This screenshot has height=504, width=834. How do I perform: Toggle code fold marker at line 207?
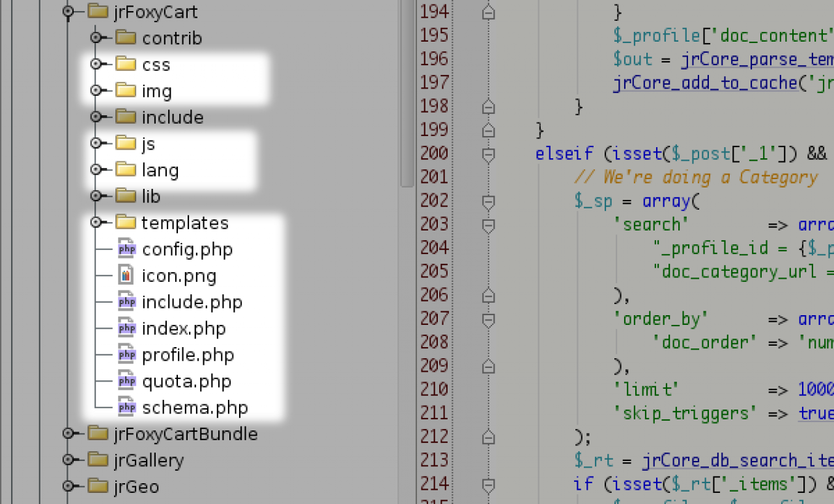488,319
